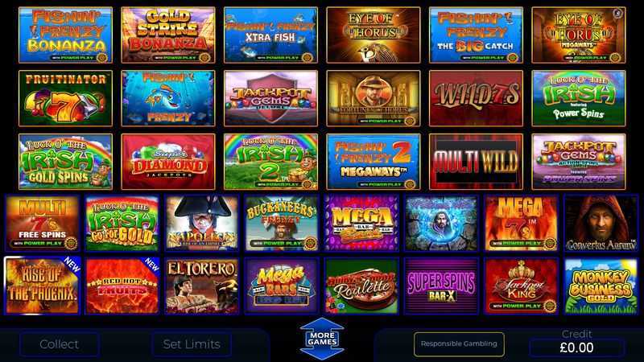Open El Torero game tile
The image size is (644, 362).
point(202,286)
